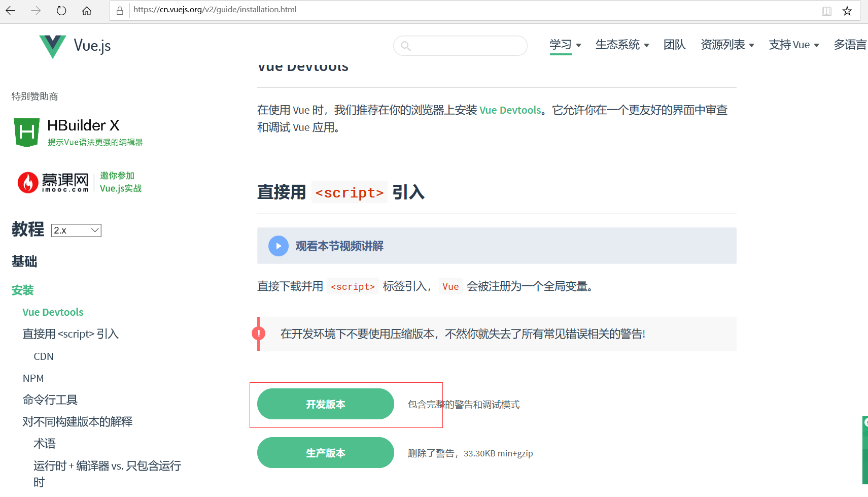Go back with the browser back arrow

click(x=11, y=10)
